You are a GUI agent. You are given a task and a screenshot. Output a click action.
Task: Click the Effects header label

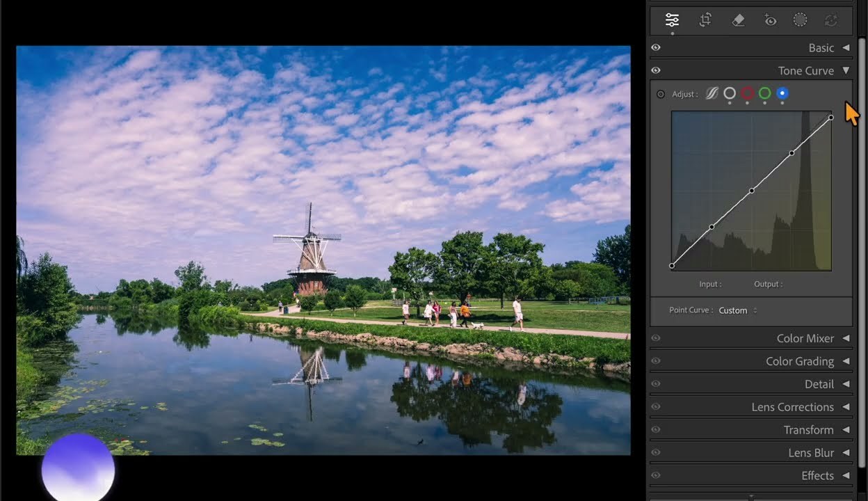point(818,477)
